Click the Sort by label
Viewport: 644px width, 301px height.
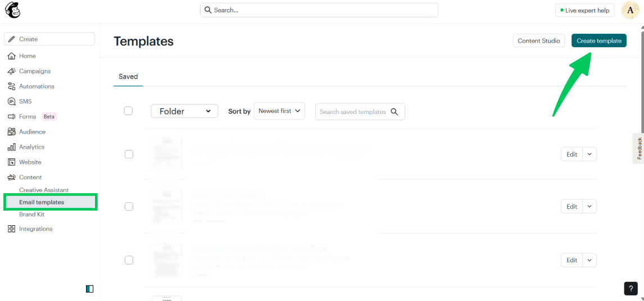(x=239, y=111)
